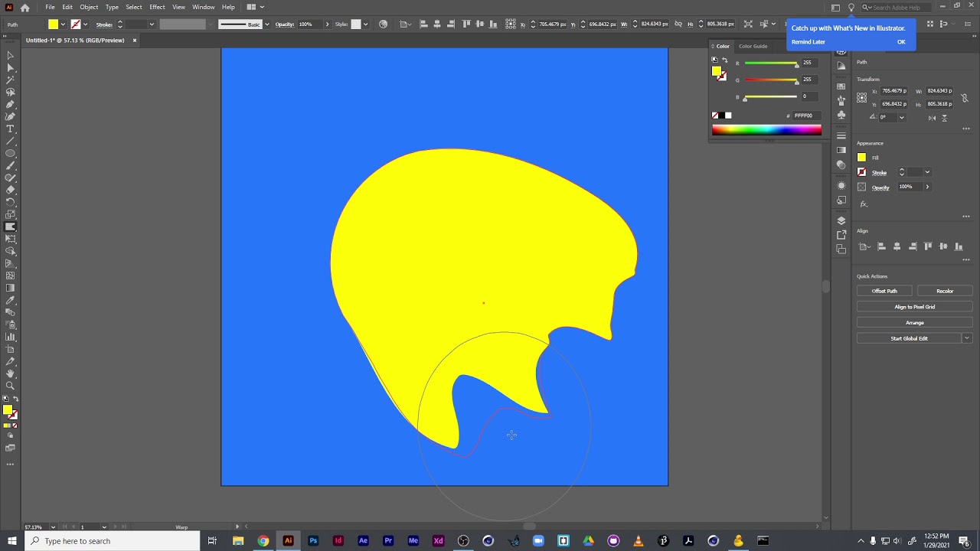Select the Ellipse tool
Screen dimensions: 980x551
[x=10, y=153]
